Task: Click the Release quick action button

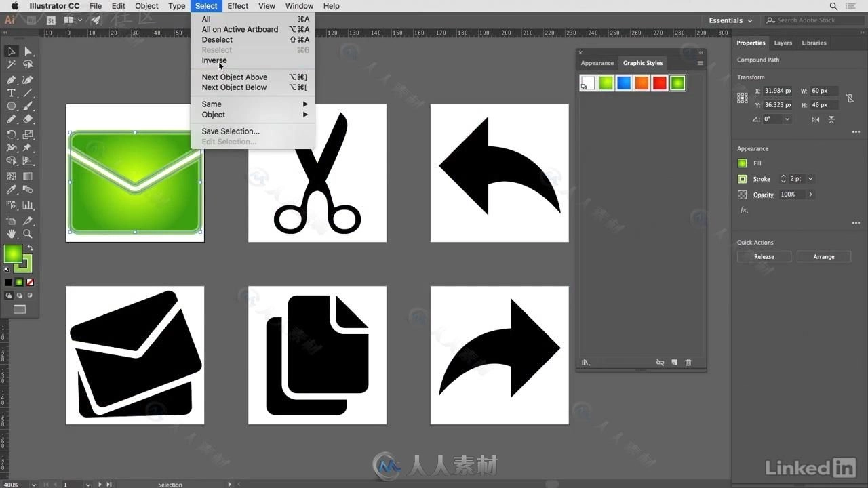Action: pos(764,257)
